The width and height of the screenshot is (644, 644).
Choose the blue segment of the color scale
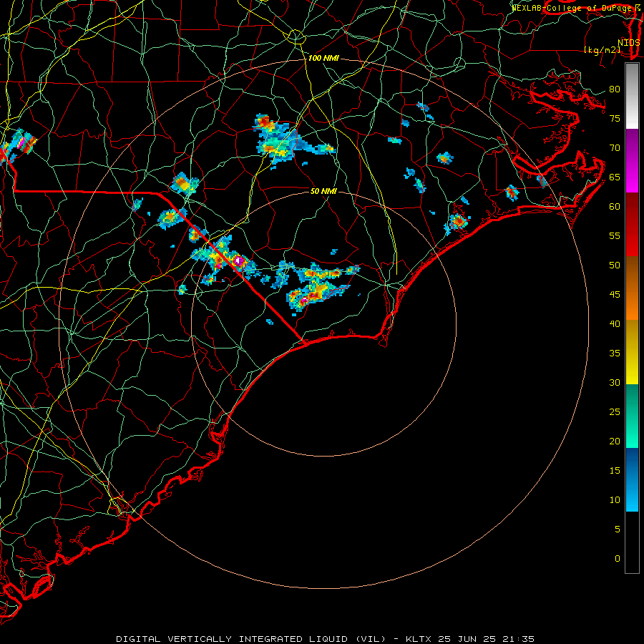click(x=632, y=479)
